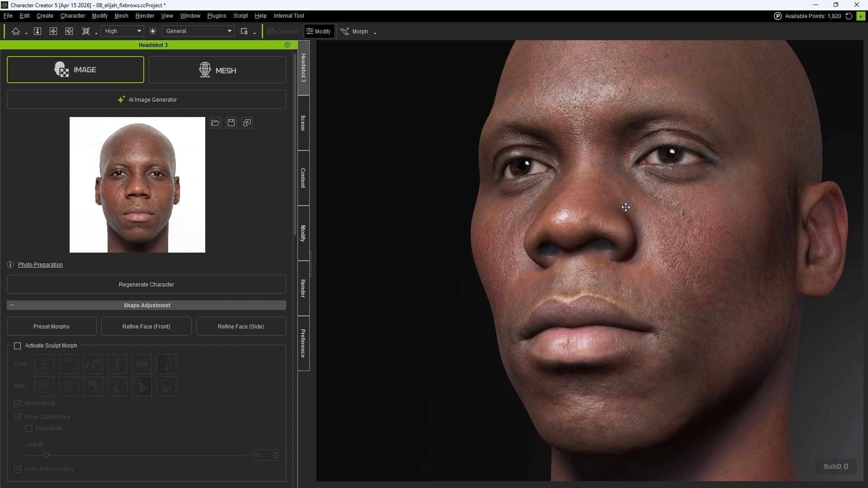Open the High quality dropdown
This screenshot has height=488, width=868.
(122, 31)
